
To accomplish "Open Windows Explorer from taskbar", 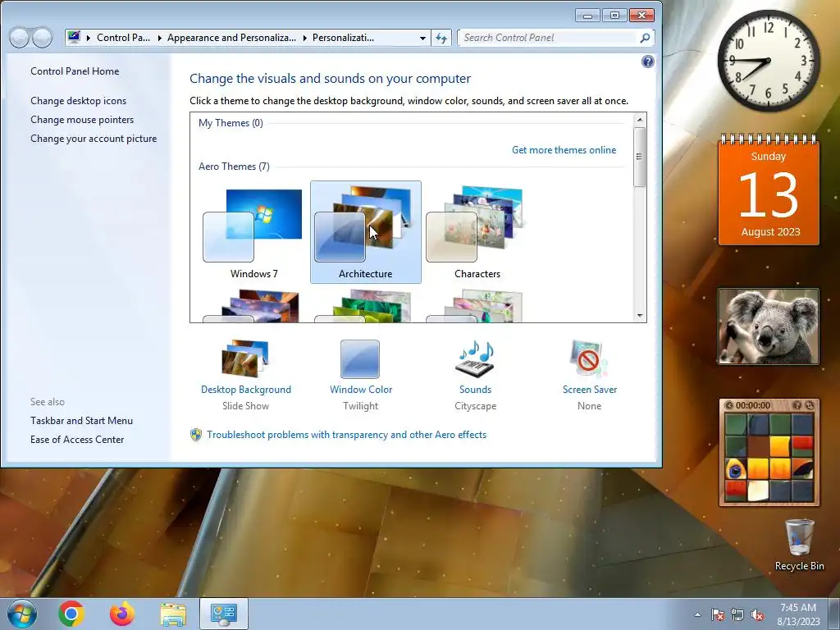I will pos(173,614).
